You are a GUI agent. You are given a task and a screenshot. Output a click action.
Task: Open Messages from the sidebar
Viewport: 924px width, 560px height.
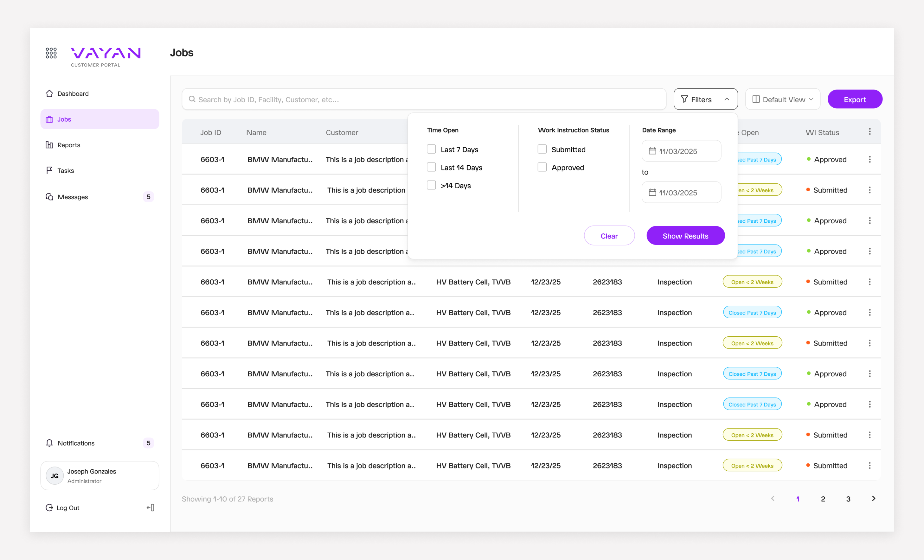[x=72, y=197]
